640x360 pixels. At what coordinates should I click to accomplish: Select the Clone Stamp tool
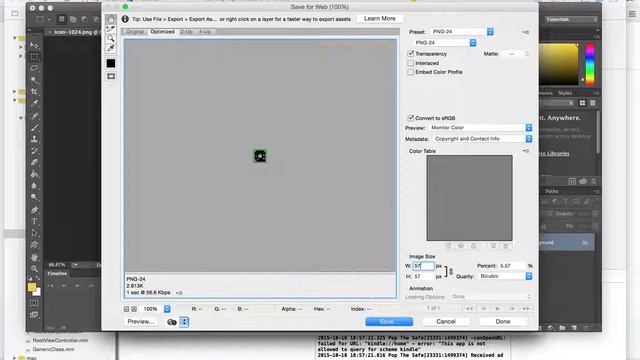[34, 139]
